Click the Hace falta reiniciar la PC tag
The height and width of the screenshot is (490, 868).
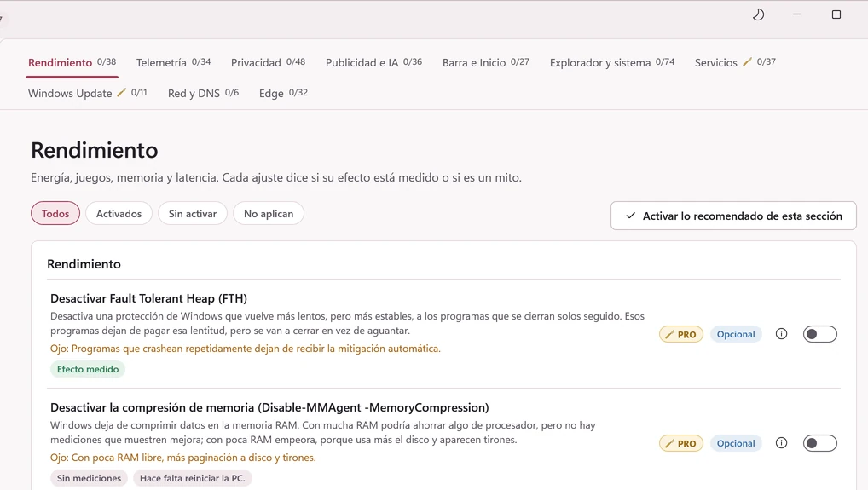pos(192,478)
